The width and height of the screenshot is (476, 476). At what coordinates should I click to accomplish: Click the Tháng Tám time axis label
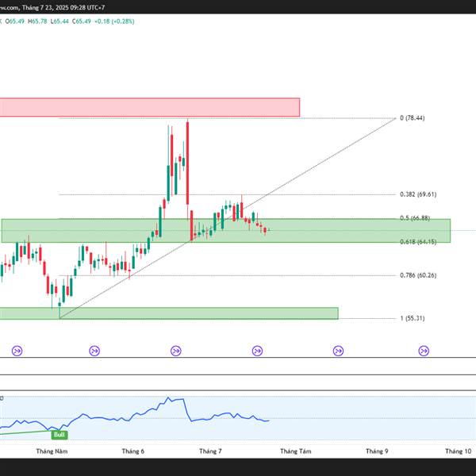[x=296, y=451]
